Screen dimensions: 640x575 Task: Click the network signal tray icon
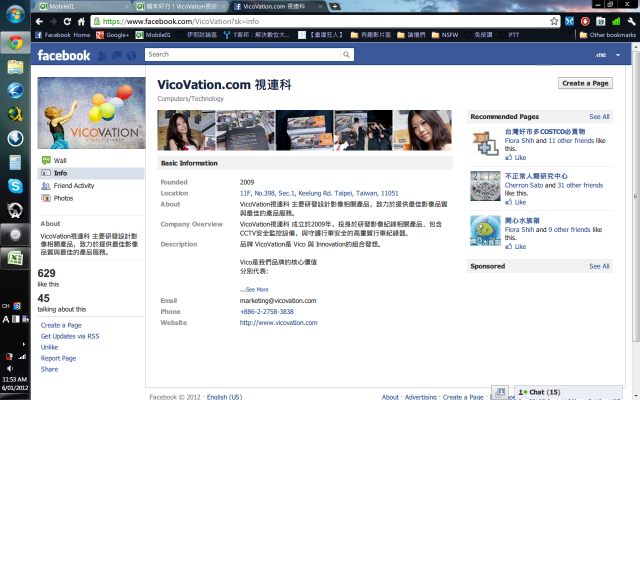tap(22, 357)
